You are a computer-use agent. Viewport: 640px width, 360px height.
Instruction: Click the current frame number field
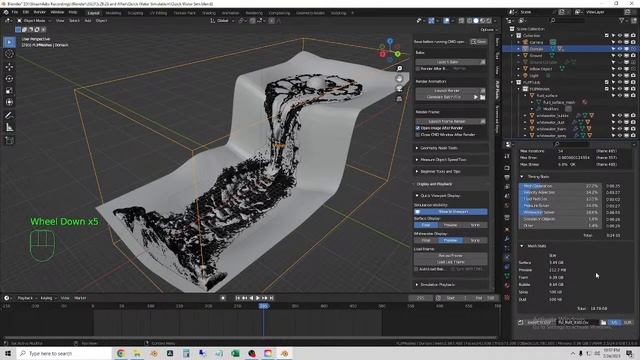click(420, 298)
